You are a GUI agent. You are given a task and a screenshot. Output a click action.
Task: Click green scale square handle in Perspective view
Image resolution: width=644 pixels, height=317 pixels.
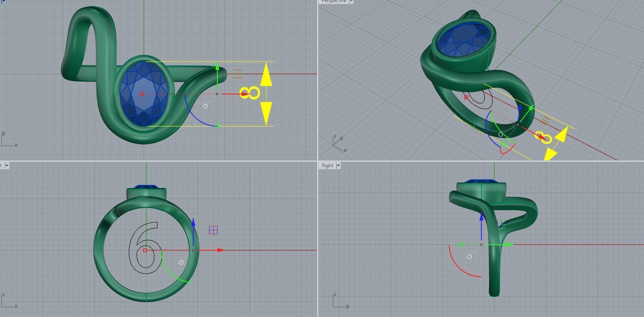coord(503,144)
